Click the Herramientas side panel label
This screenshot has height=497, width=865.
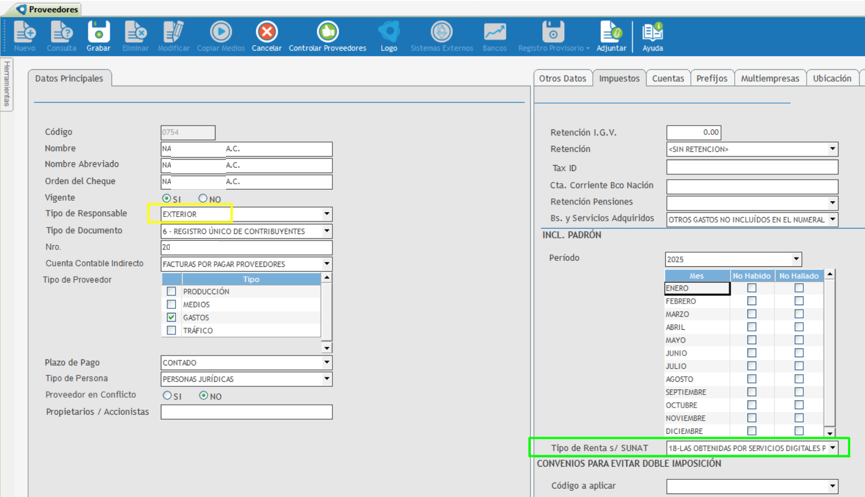6,83
